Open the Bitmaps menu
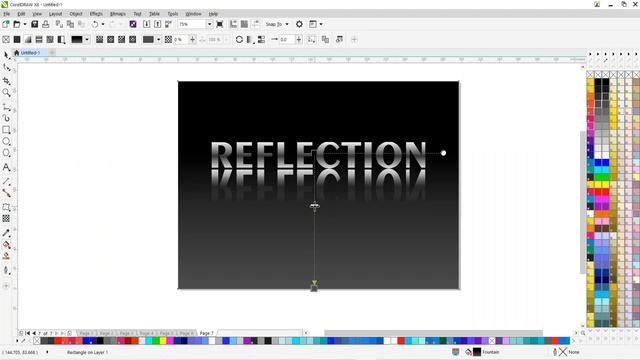Screen dimensions: 640x360 pyautogui.click(x=118, y=14)
